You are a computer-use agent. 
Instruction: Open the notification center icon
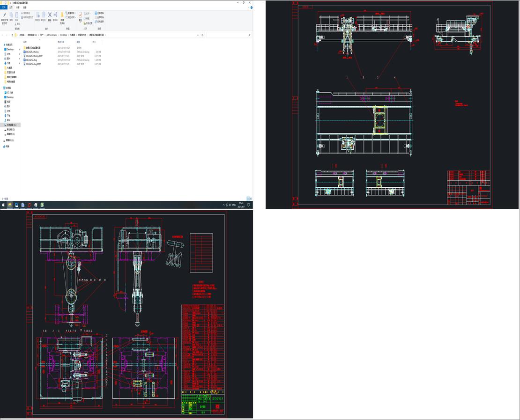click(x=248, y=205)
